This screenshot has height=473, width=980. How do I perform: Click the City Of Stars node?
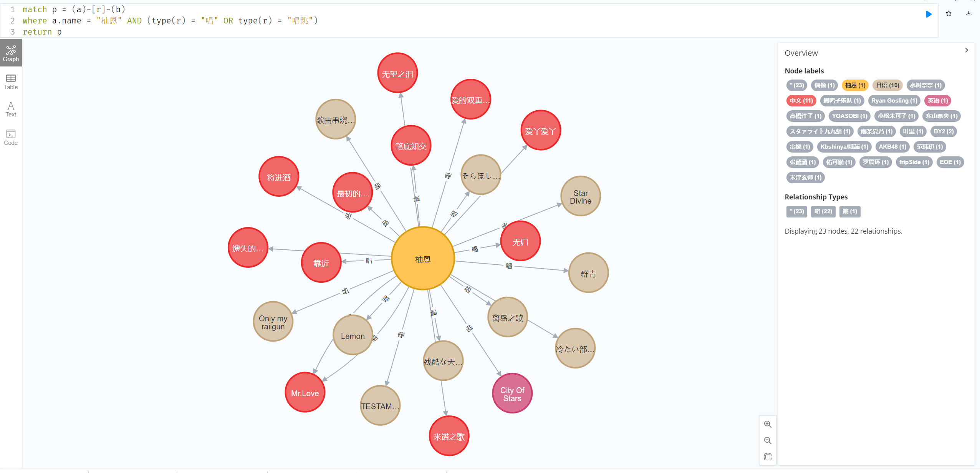tap(512, 393)
